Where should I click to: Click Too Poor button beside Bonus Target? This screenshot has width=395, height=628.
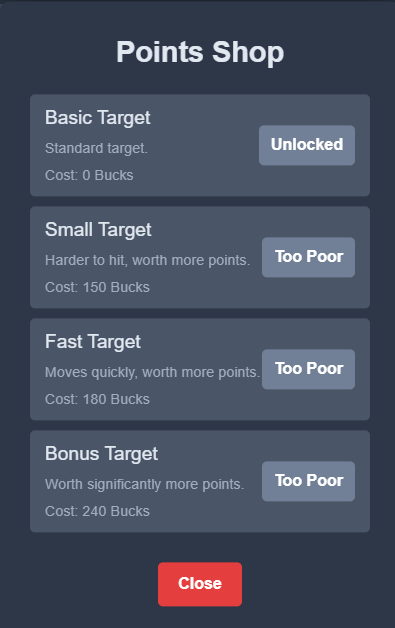tap(308, 481)
